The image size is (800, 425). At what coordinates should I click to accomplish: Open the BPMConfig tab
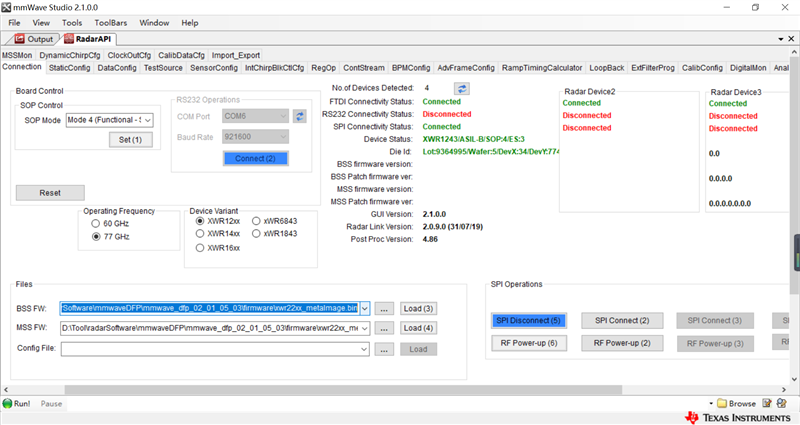(411, 68)
